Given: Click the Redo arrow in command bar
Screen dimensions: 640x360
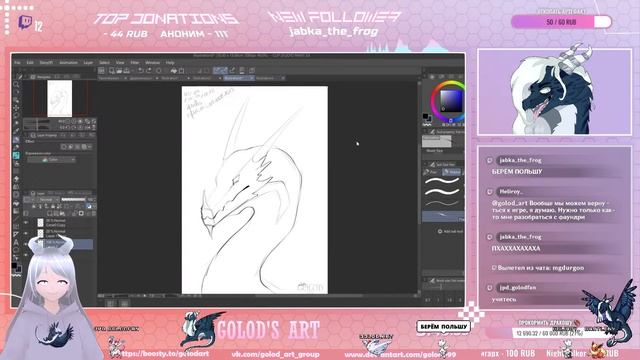Looking at the screenshot, I should 149,71.
